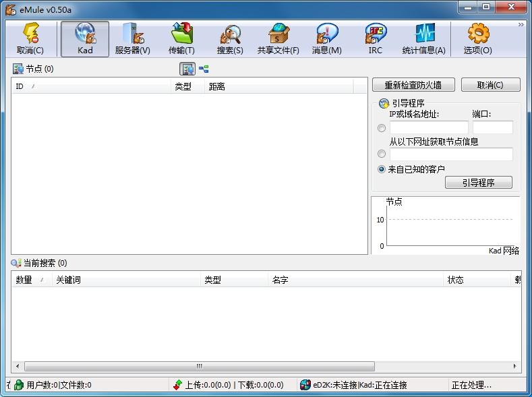Click the 取消(C) connection toolbar icon

coord(30,39)
